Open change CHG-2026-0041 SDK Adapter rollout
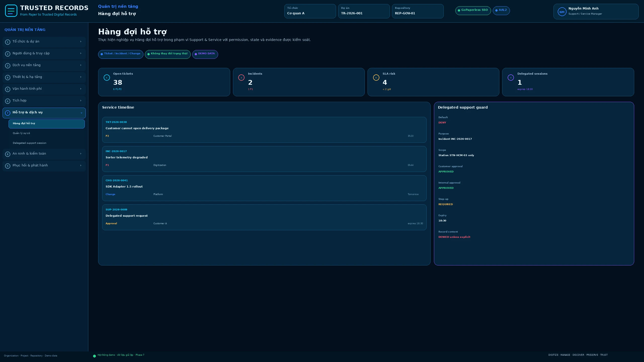The image size is (644, 362). click(x=264, y=188)
